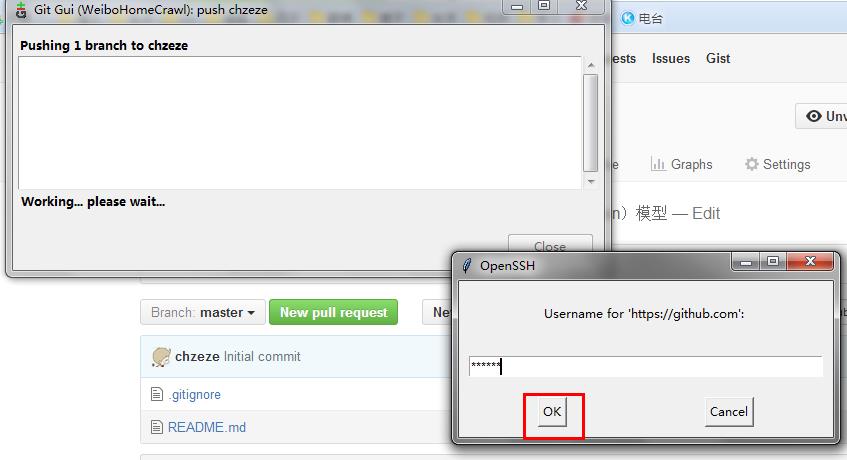This screenshot has width=847, height=460.
Task: Click the README.md file icon
Action: pyautogui.click(x=157, y=427)
